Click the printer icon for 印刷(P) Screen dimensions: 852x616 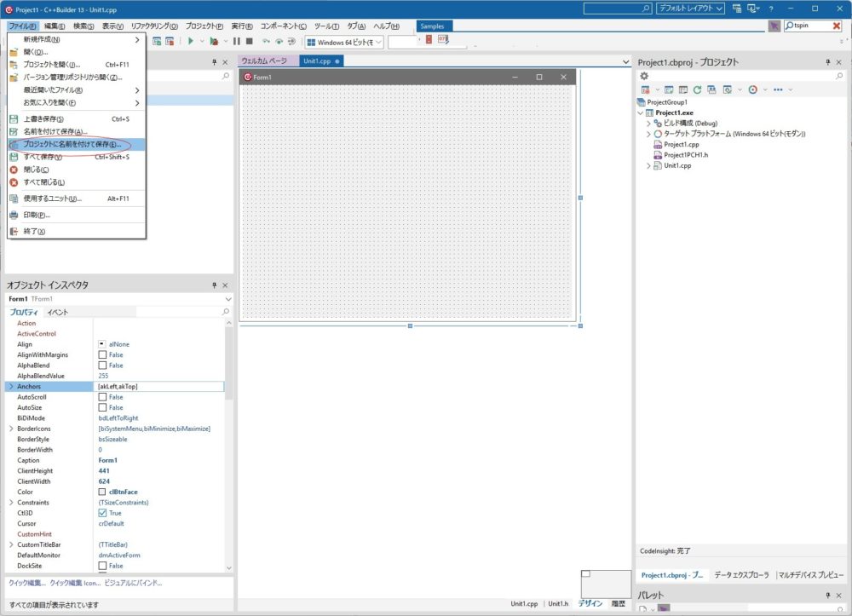pyautogui.click(x=14, y=215)
